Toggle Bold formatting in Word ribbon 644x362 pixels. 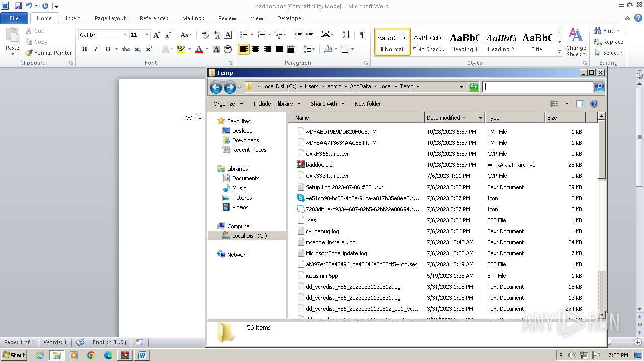click(84, 49)
